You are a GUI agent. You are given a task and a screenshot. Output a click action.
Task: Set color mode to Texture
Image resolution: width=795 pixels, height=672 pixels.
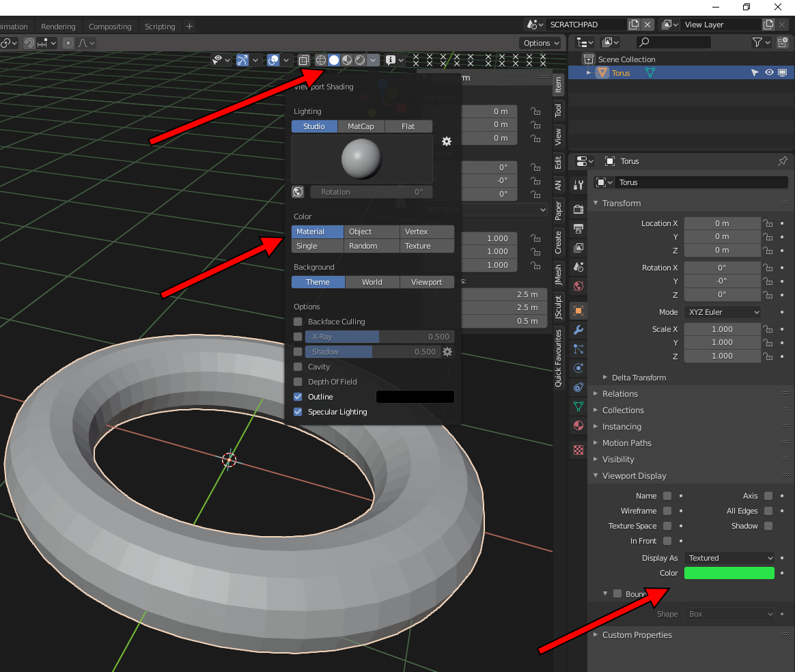click(427, 246)
